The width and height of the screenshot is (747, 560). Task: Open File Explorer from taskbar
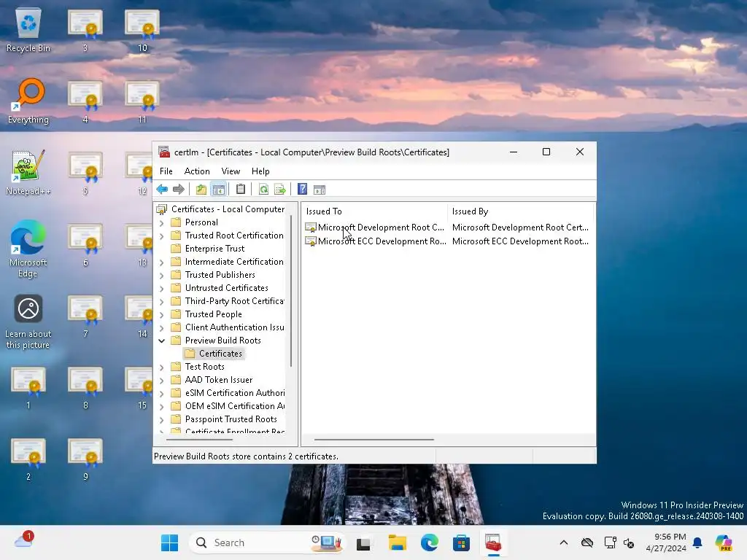398,542
